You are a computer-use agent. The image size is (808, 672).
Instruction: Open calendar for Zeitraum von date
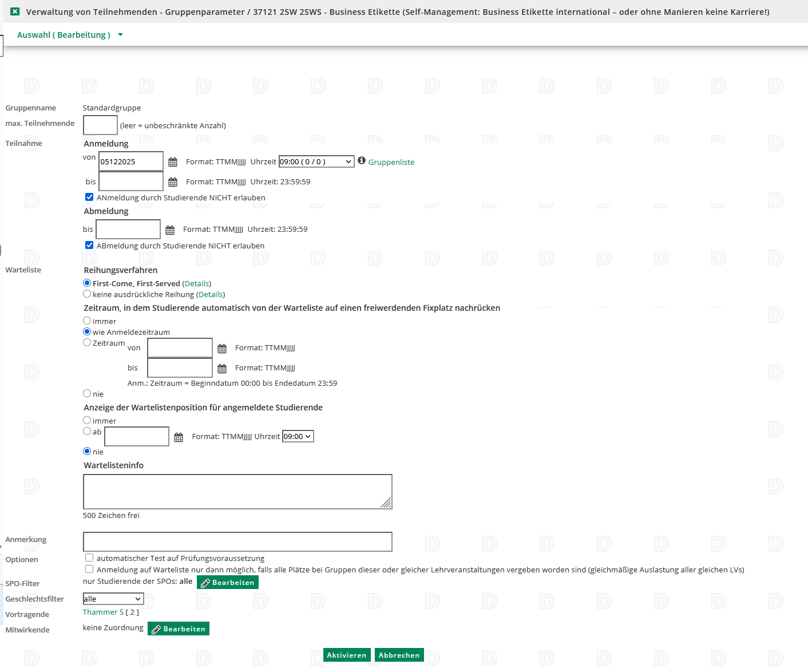(222, 349)
